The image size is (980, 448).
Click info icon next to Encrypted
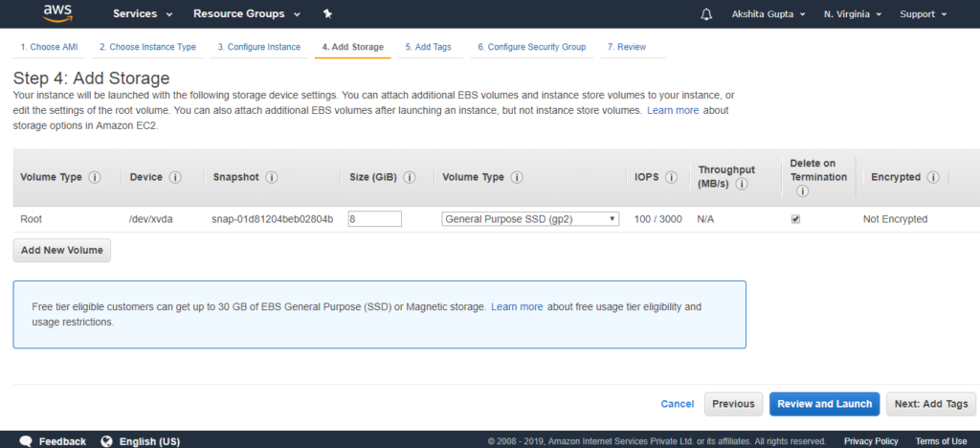coord(933,177)
